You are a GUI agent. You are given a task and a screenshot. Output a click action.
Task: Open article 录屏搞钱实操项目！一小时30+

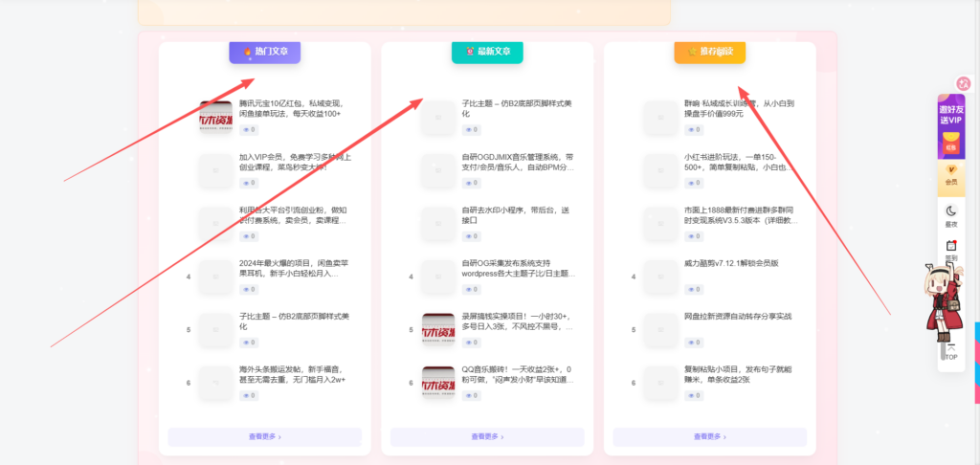pos(518,321)
